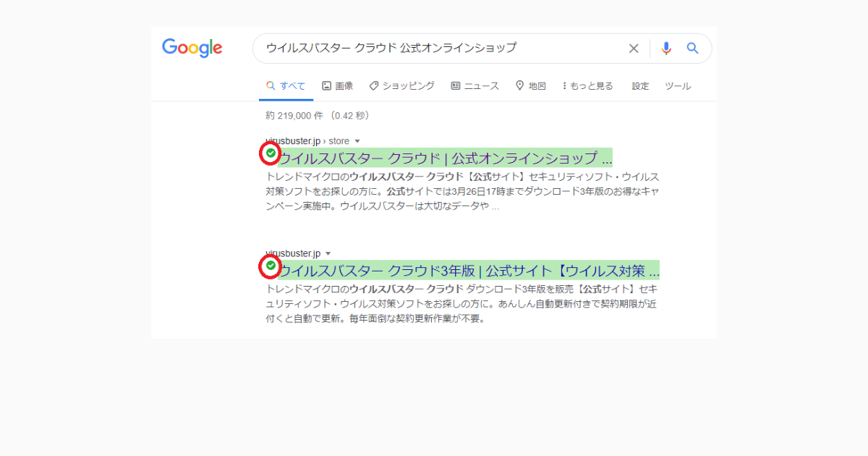Expand the dropdown arrow next to virusbuster.jp › store

(x=357, y=141)
